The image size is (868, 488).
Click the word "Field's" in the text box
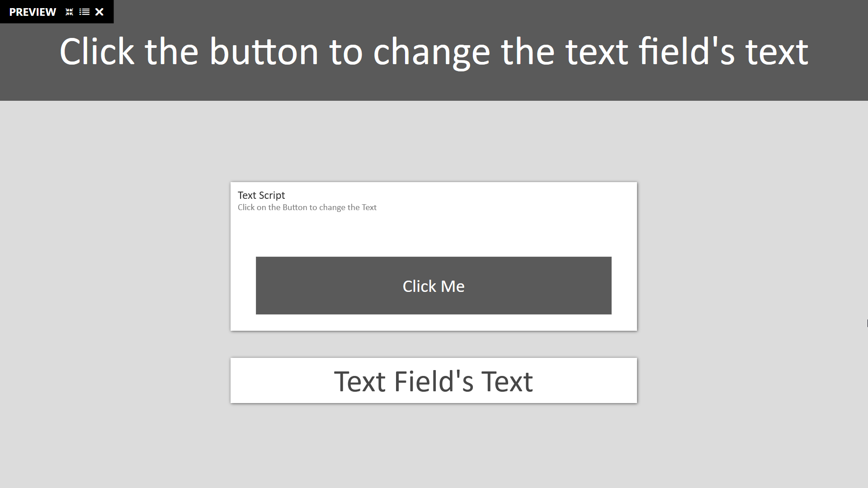coord(434,381)
